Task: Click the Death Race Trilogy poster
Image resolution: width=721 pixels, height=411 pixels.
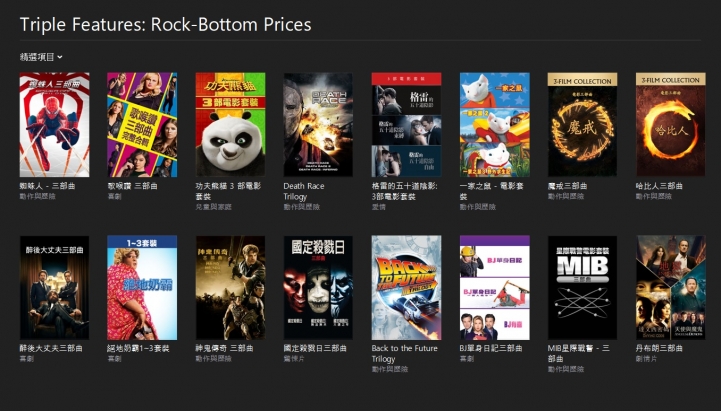Action: point(318,125)
